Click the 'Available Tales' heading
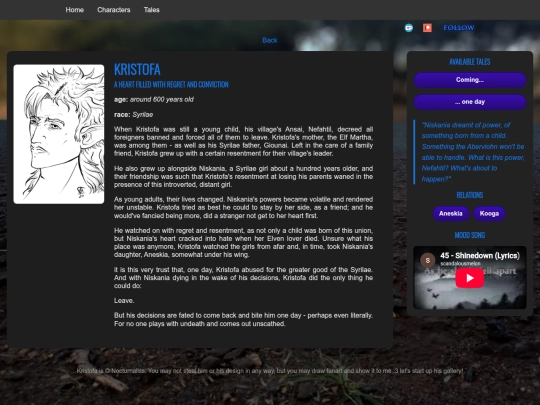Screen dimensions: 540x405 tap(470, 62)
